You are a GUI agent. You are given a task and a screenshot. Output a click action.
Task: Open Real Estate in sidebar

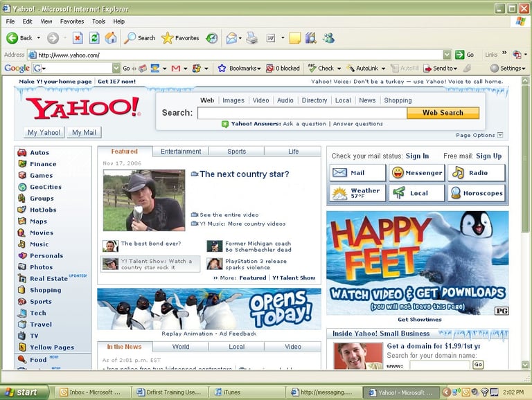point(49,279)
